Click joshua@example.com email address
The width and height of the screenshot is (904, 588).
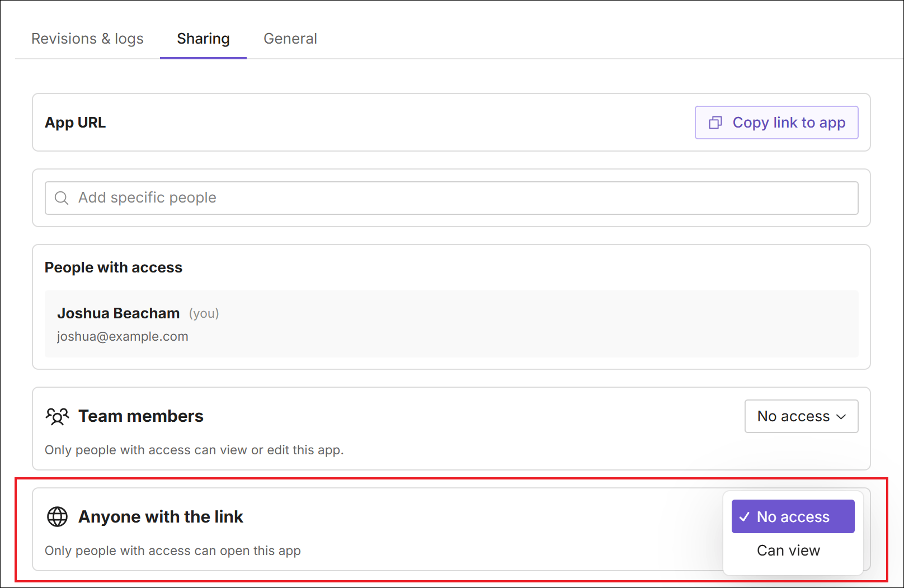(x=122, y=336)
